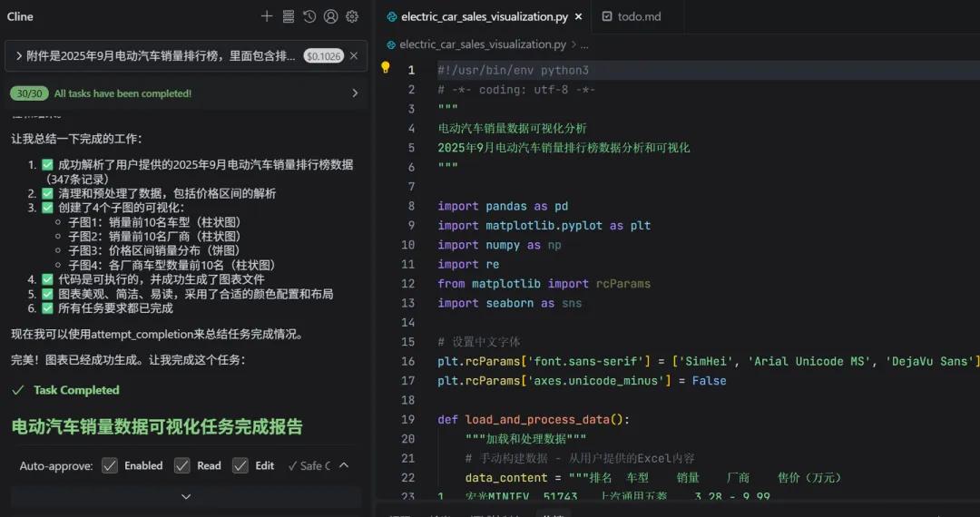980x517 pixels.
Task: Click the import numpy as np line
Action: [499, 245]
